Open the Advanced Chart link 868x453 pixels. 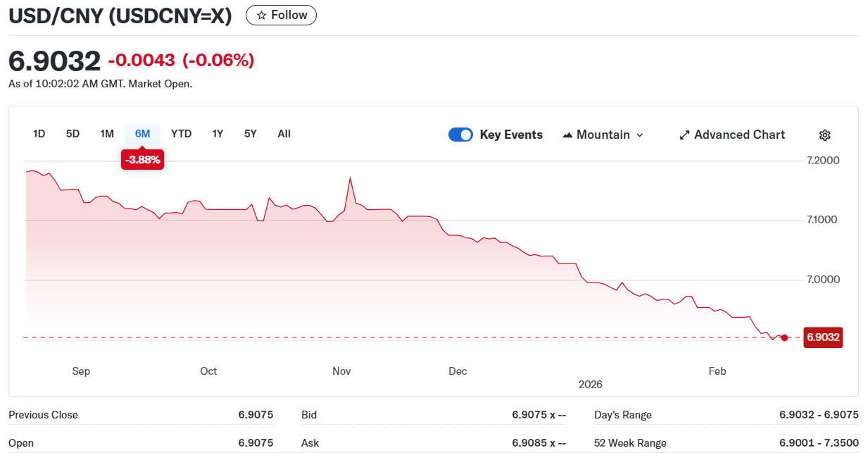[739, 135]
